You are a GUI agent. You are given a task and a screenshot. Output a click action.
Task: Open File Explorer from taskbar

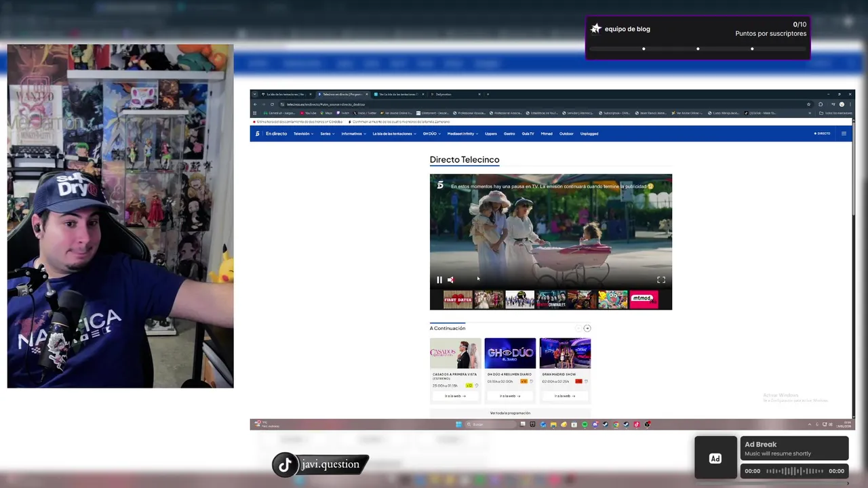pyautogui.click(x=554, y=424)
